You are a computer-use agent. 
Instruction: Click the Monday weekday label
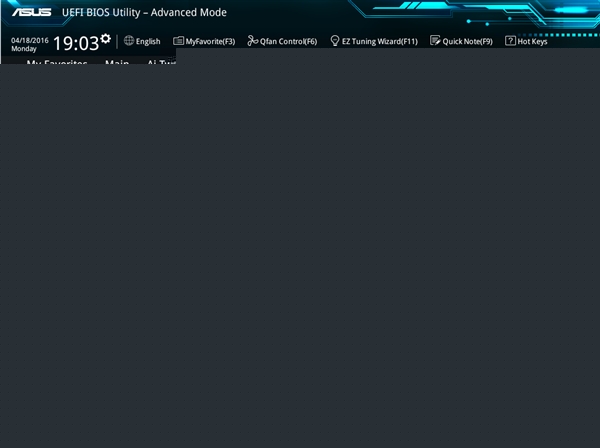(x=24, y=49)
